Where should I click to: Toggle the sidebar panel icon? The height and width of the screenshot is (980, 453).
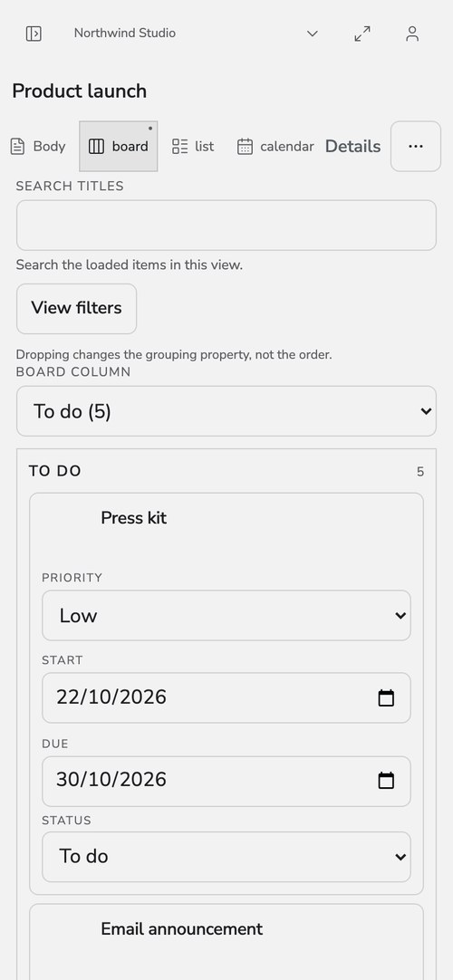click(34, 34)
